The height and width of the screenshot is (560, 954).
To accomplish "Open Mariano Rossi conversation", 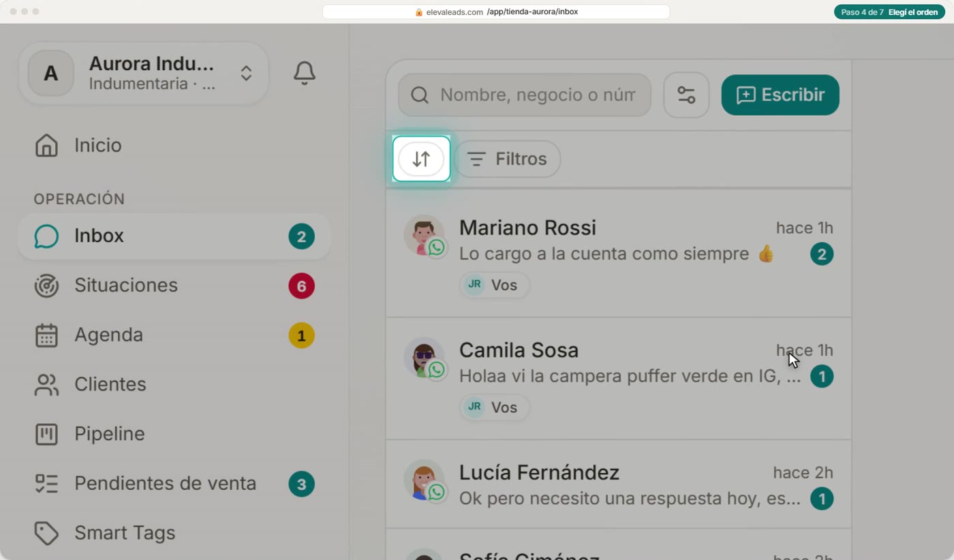I will 619,253.
